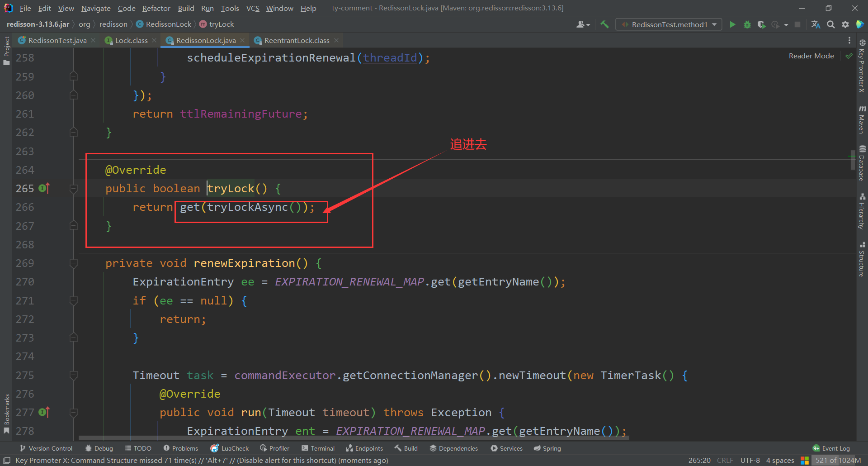Open the Endpoints tool window
The width and height of the screenshot is (868, 466).
tap(364, 448)
